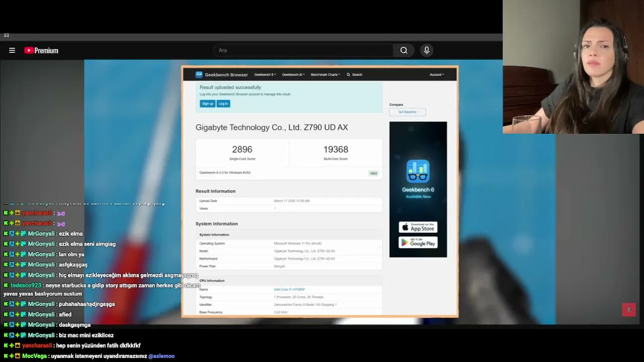Image resolution: width=644 pixels, height=362 pixels.
Task: Click the chat message 'afied'
Action: (x=65, y=315)
